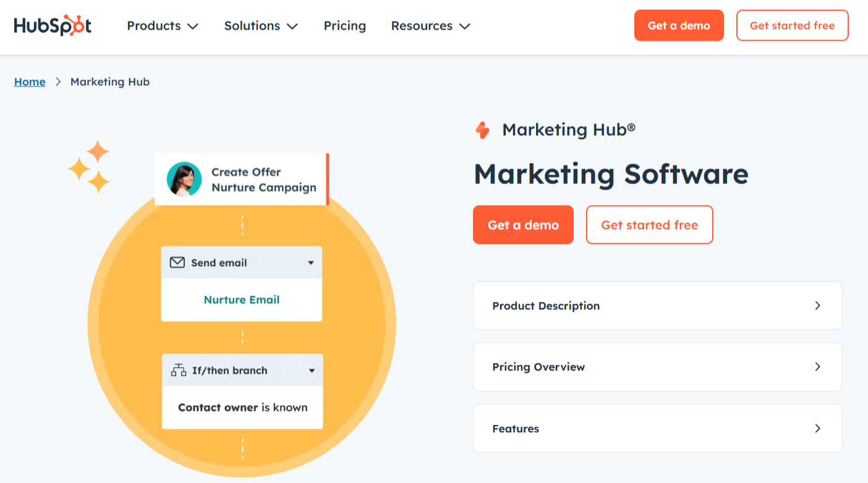Image resolution: width=868 pixels, height=483 pixels.
Task: Open the Resources menu
Action: tap(431, 26)
